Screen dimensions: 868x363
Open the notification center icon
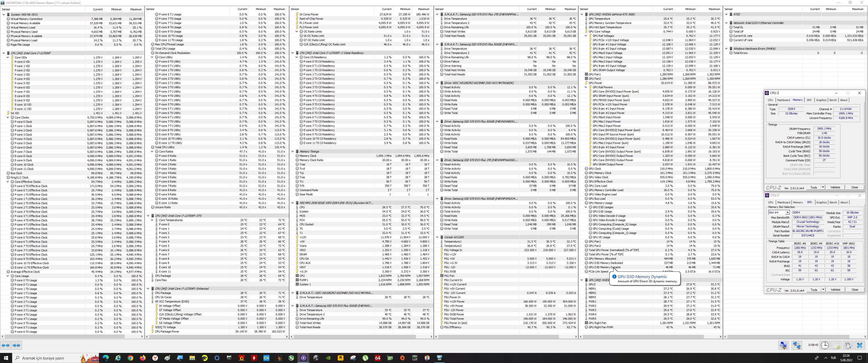tap(860, 358)
